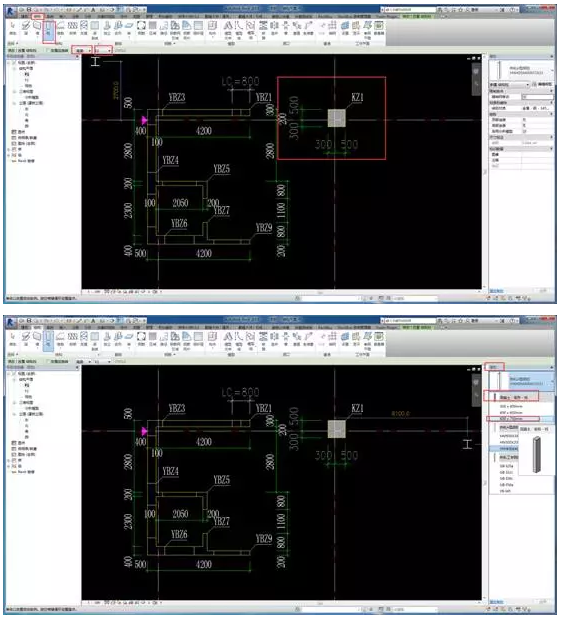The image size is (561, 618).
Task: Select the Fabric Sheet tool in top window
Action: pyautogui.click(x=186, y=30)
